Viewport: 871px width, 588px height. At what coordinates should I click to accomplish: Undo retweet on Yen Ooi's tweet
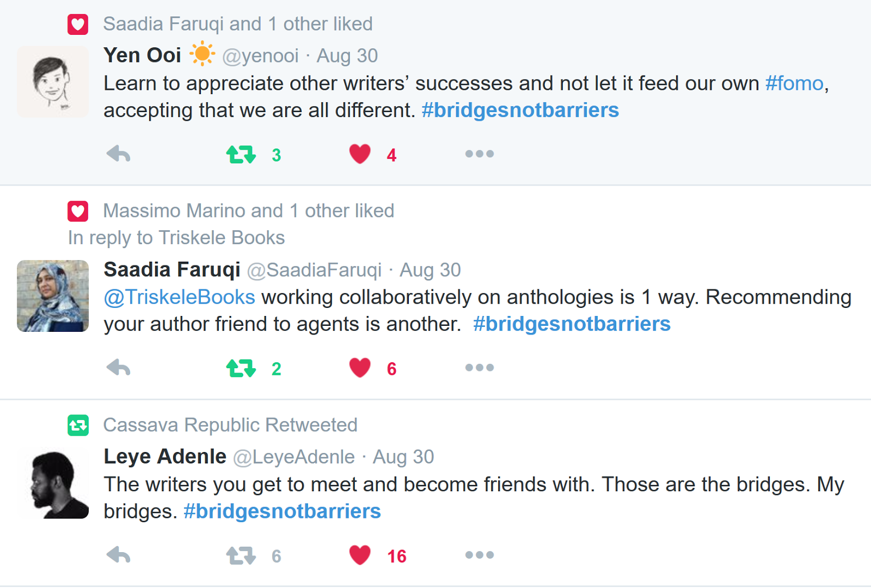241,154
